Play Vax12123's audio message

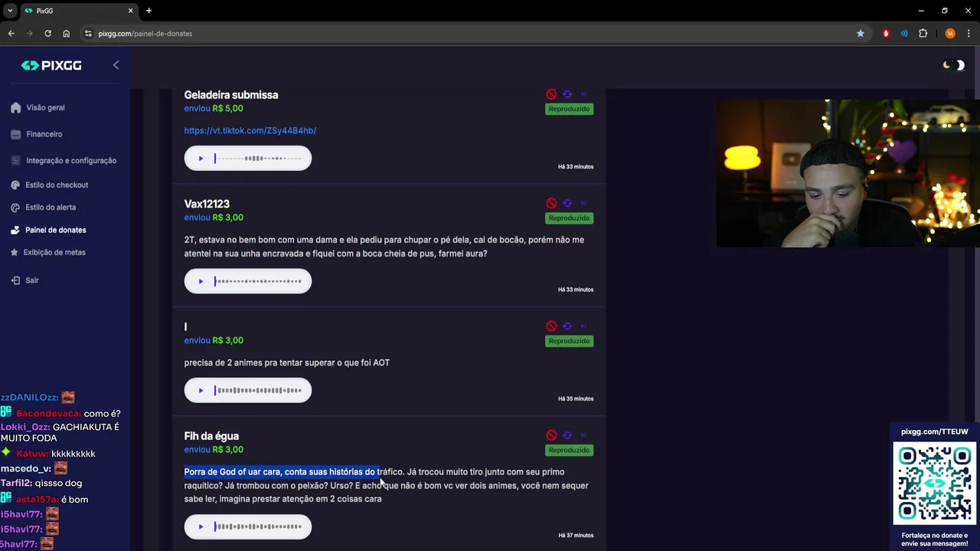coord(201,282)
